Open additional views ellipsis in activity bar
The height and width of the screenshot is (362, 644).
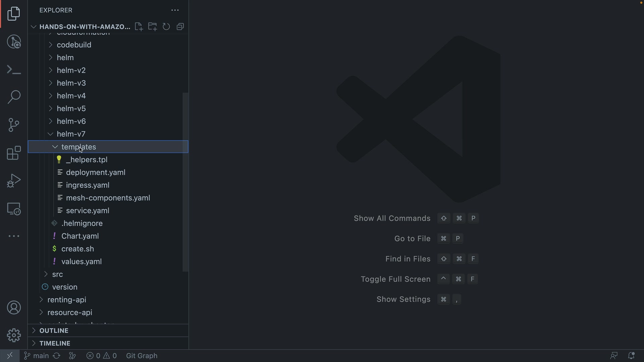14,236
